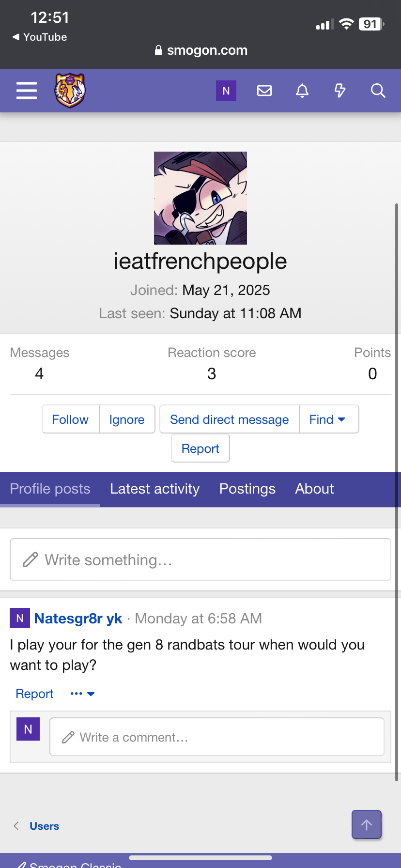This screenshot has height=868, width=401.
Task: Open Natesgr8r yk profile link
Action: 78,619
